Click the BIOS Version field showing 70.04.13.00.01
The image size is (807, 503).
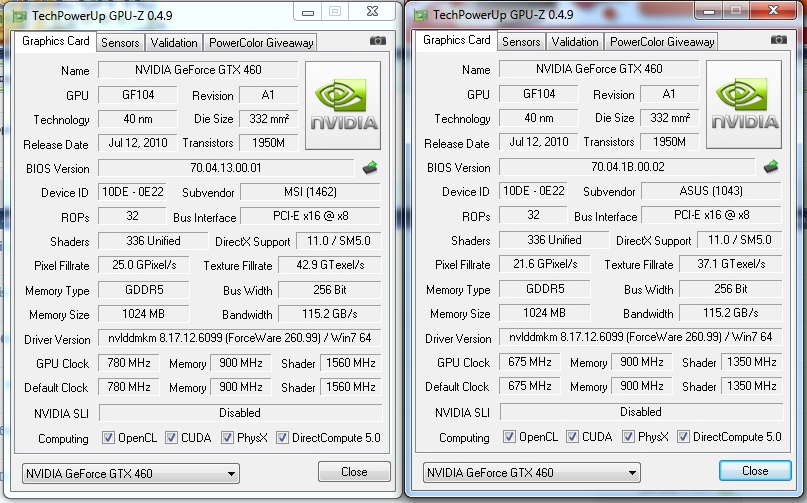tap(226, 168)
